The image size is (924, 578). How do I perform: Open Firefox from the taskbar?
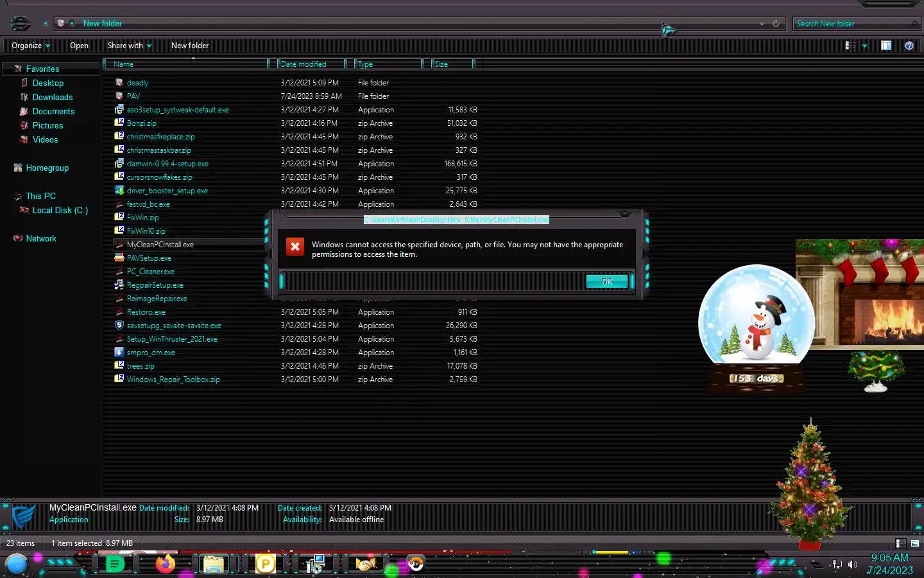point(165,565)
